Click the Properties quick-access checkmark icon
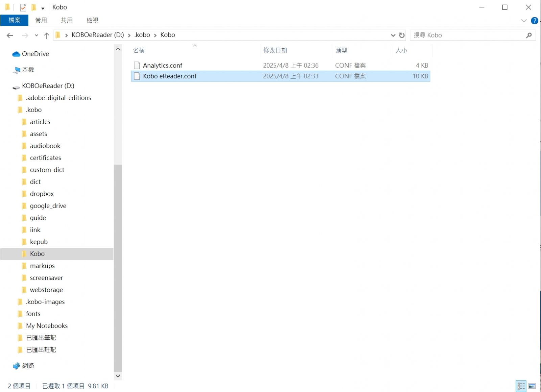This screenshot has height=392, width=541. coord(23,7)
